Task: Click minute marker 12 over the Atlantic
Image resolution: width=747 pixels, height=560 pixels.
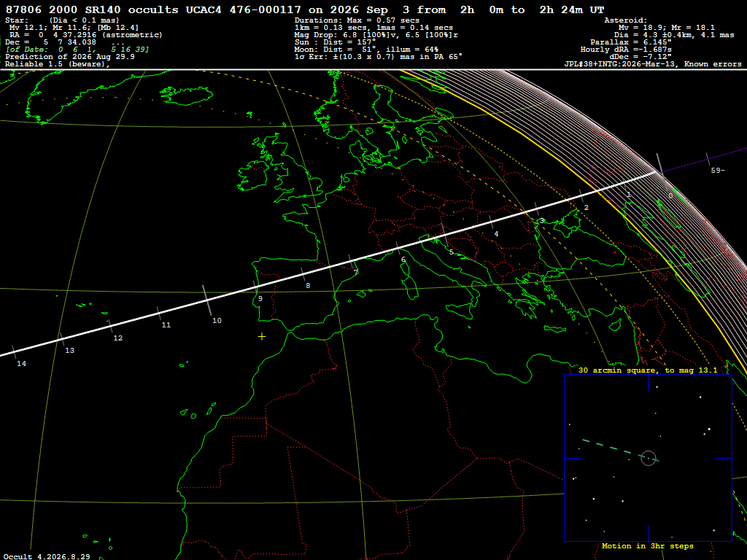Action: click(117, 338)
